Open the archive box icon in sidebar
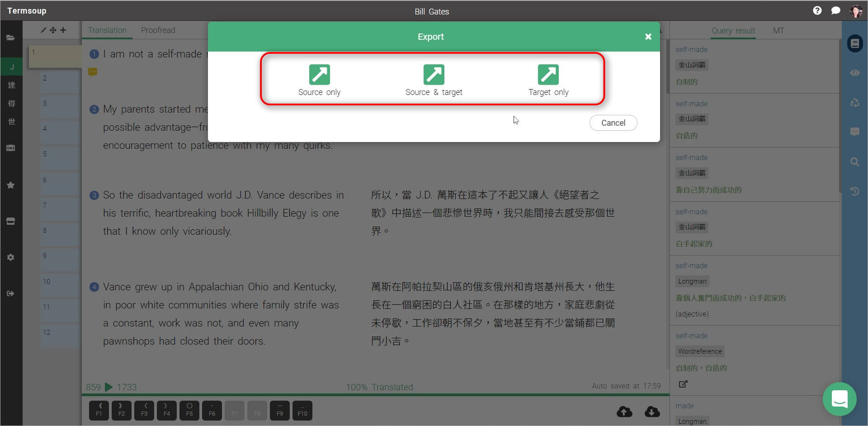This screenshot has height=426, width=868. pyautogui.click(x=11, y=221)
